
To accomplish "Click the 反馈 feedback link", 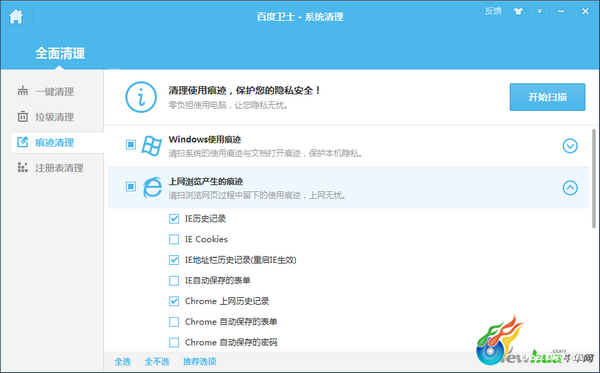I will 493,11.
